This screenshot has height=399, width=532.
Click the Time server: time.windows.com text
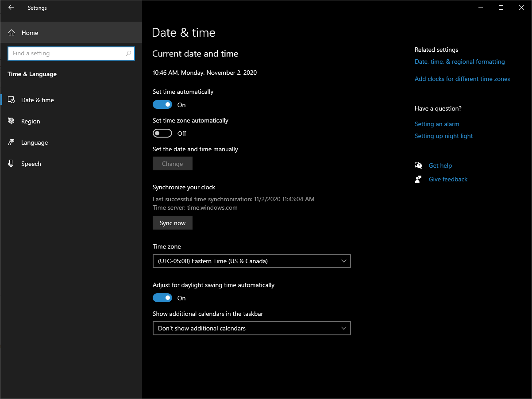pos(195,207)
